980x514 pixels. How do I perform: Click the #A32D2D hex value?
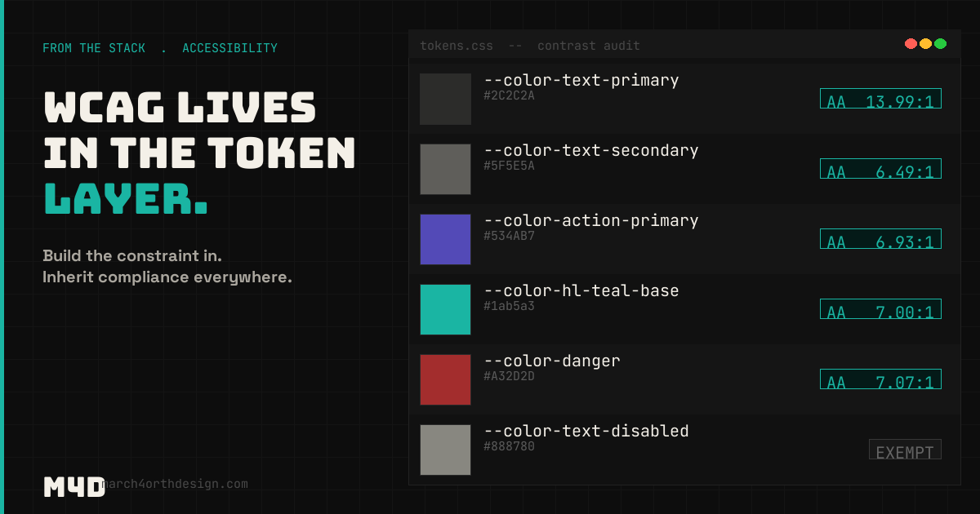click(x=509, y=377)
